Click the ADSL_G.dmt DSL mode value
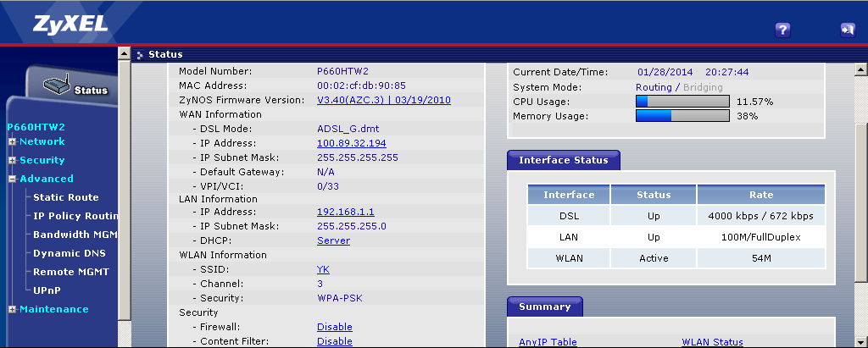 348,129
